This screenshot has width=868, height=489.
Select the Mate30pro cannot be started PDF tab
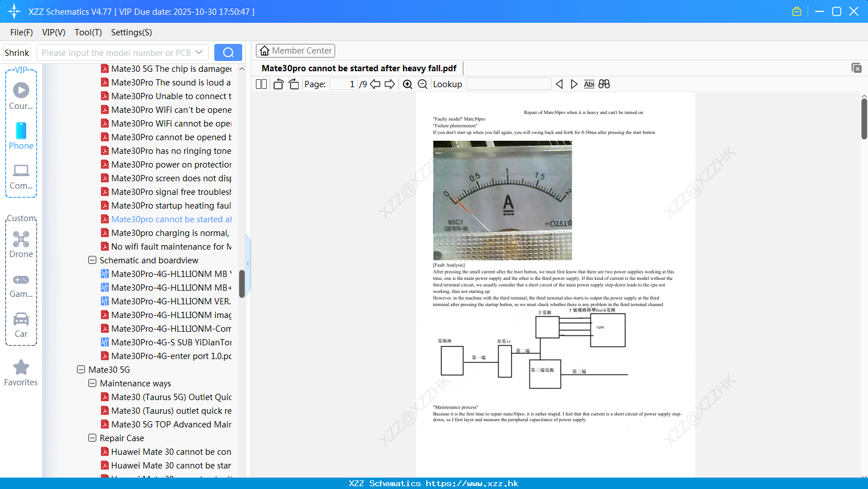pyautogui.click(x=359, y=68)
